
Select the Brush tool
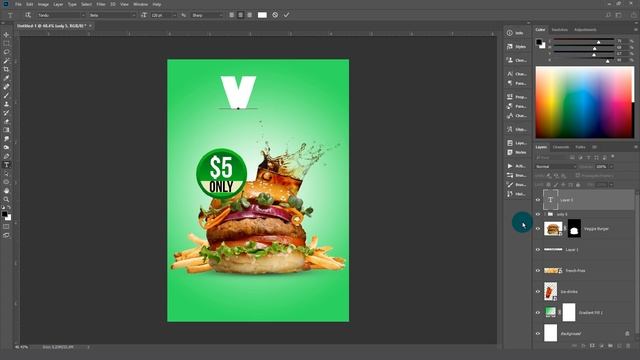(x=6, y=95)
